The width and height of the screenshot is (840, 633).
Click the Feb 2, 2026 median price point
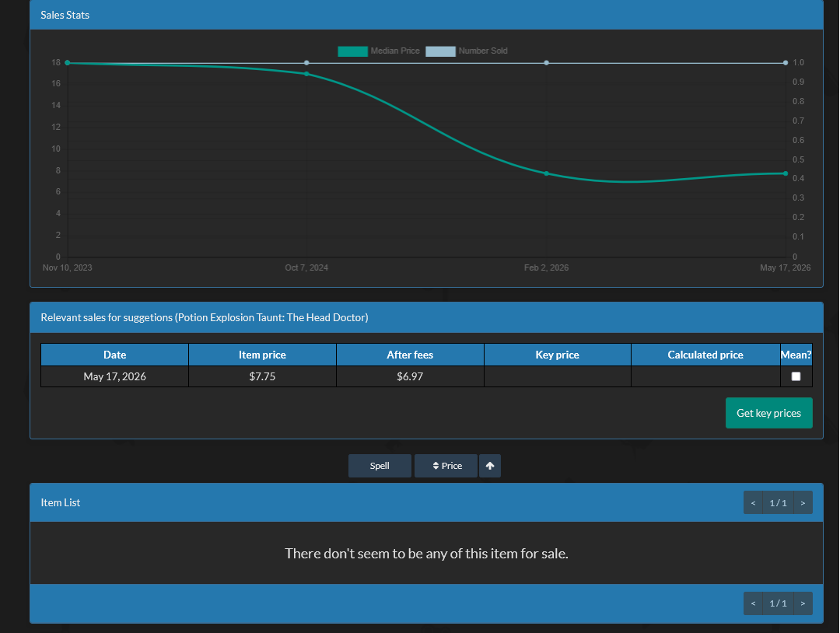click(547, 173)
